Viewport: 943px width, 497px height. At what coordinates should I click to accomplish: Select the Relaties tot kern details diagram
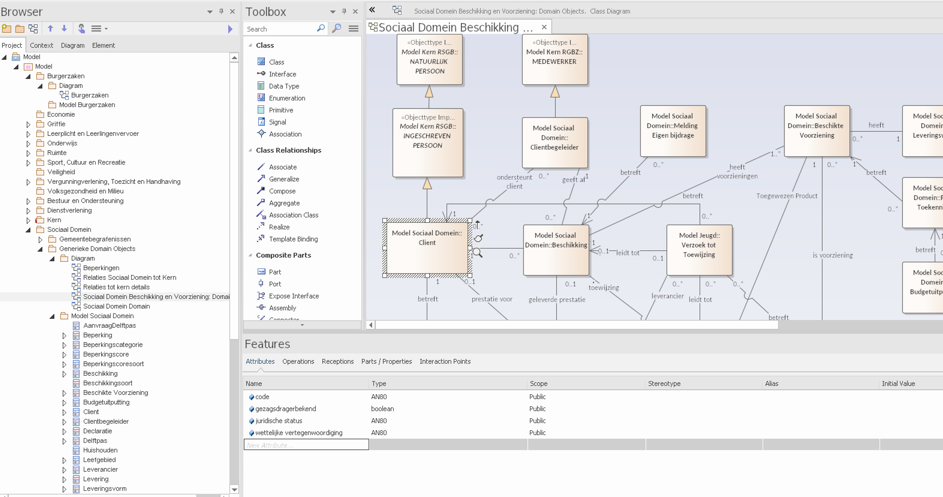(x=116, y=287)
